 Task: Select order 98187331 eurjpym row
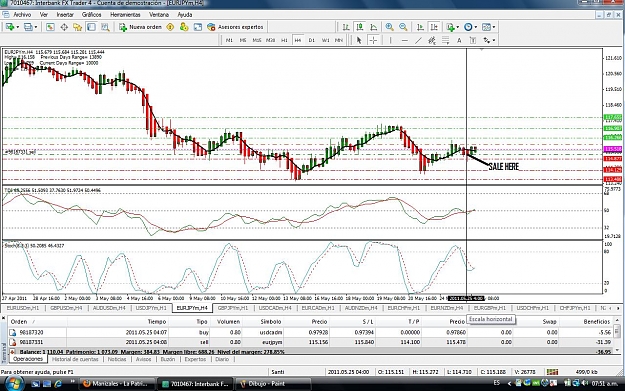311,342
